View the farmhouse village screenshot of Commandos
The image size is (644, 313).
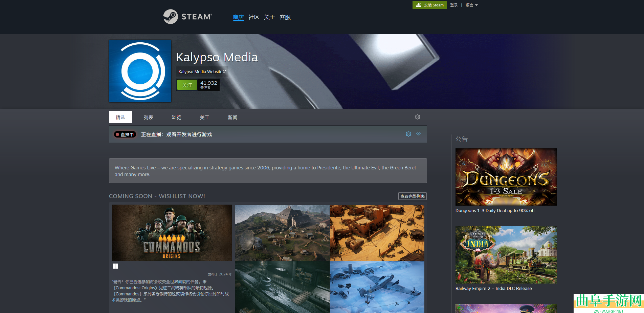coord(282,233)
